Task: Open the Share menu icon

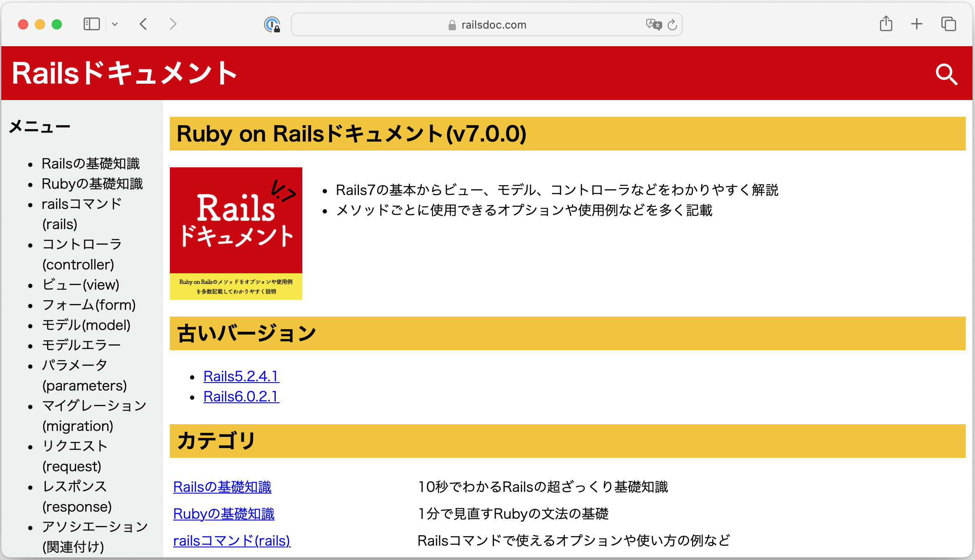Action: (x=887, y=24)
